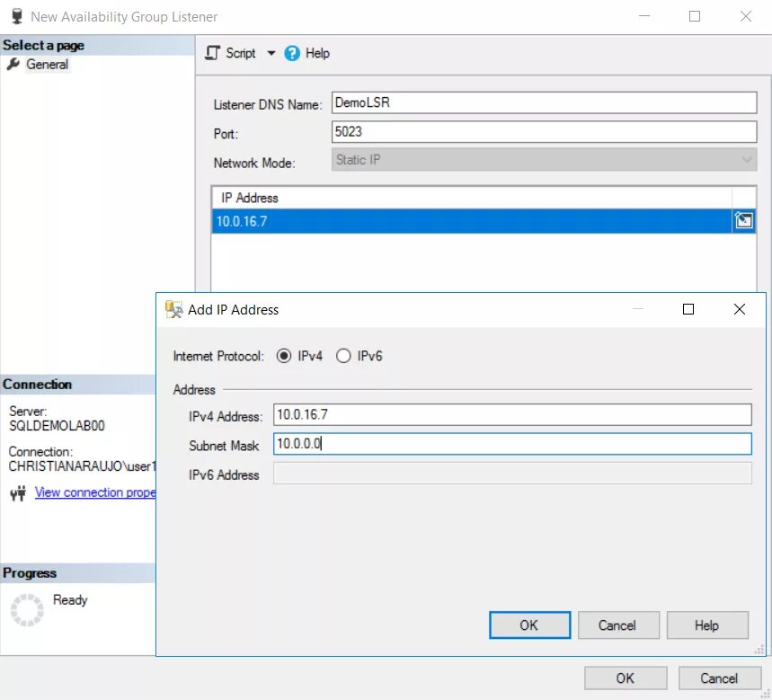Viewport: 772px width, 700px height.
Task: Click Cancel in the New Availability Group Listener window
Action: (719, 678)
